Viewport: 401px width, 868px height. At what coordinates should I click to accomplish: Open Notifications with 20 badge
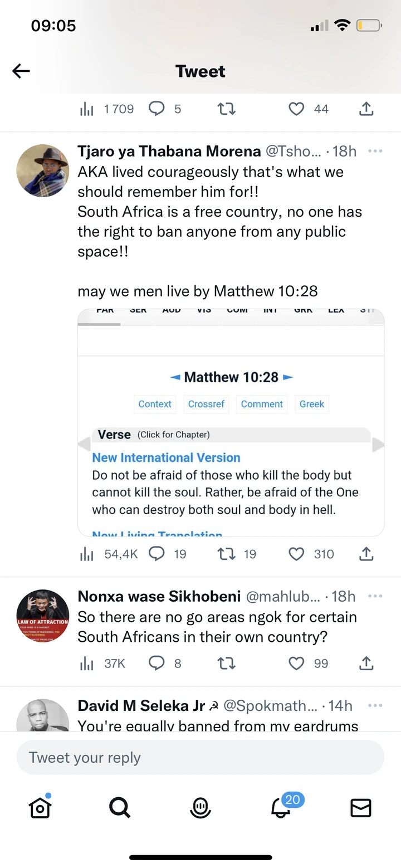(x=281, y=807)
